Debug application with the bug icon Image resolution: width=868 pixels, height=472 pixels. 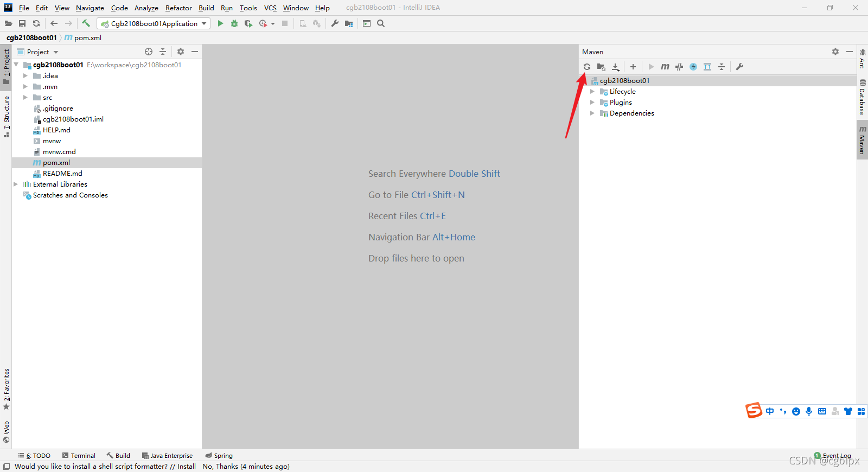click(234, 23)
